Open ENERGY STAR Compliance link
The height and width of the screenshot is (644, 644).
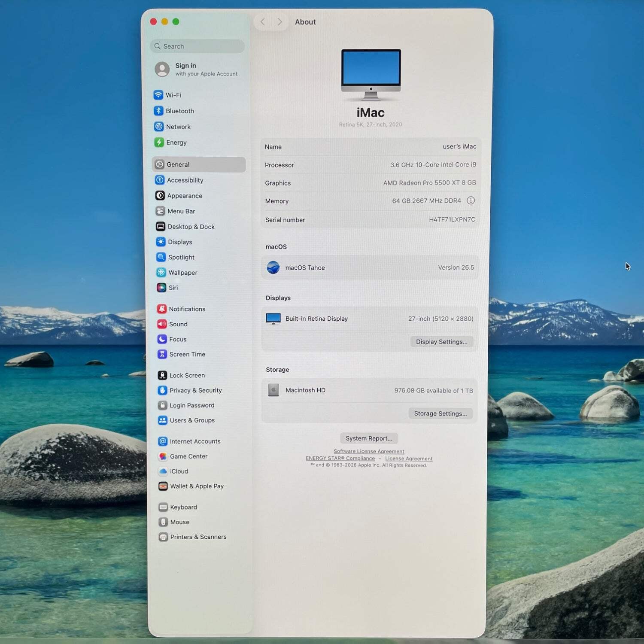[340, 458]
